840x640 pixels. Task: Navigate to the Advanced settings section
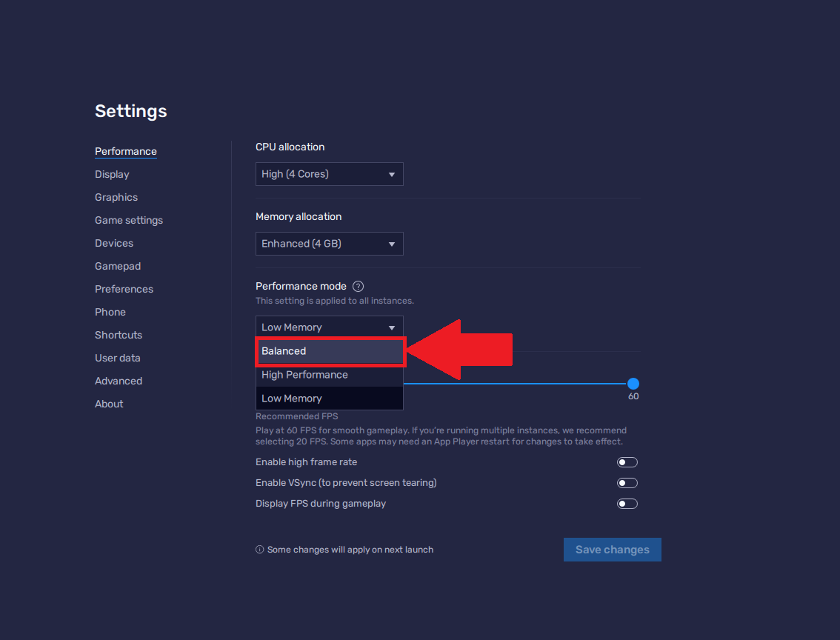click(119, 381)
